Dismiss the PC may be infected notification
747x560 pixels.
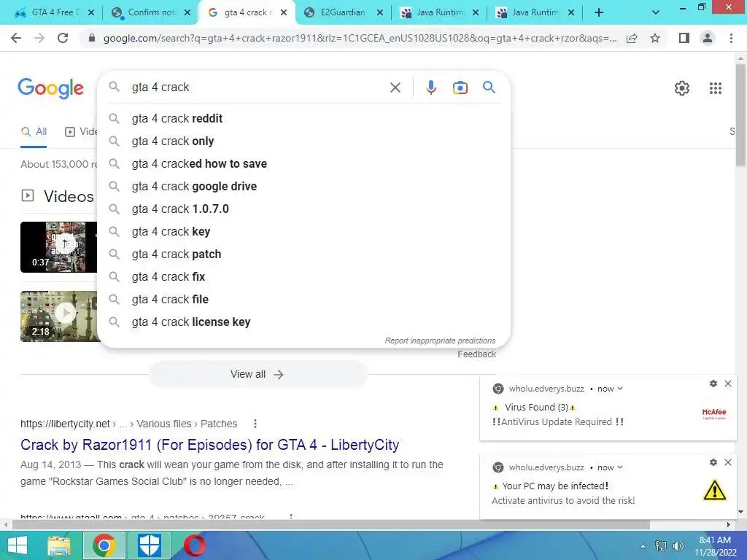728,462
